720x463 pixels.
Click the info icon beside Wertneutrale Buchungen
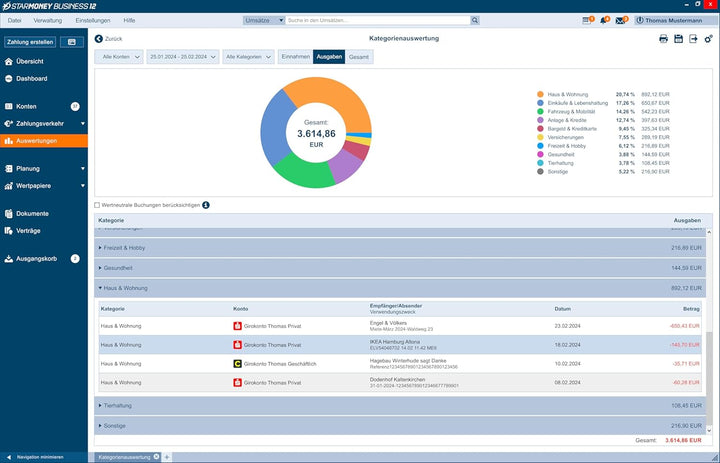pyautogui.click(x=206, y=205)
